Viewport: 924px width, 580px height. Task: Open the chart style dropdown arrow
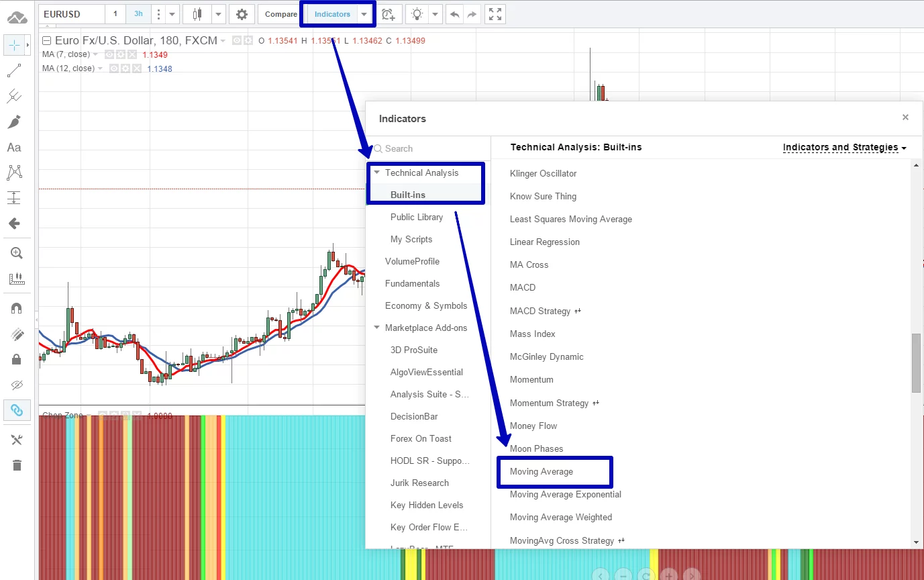click(219, 14)
